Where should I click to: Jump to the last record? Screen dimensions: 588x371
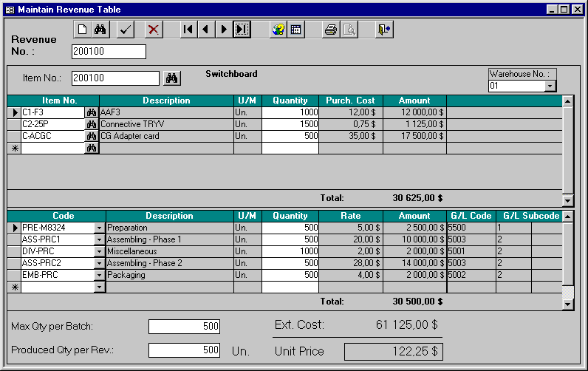click(242, 30)
